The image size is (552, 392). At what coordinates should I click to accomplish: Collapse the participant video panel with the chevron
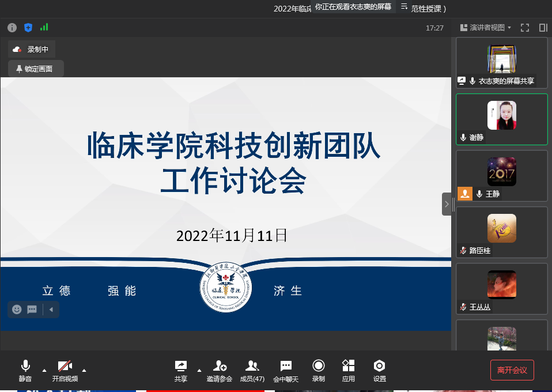(447, 204)
